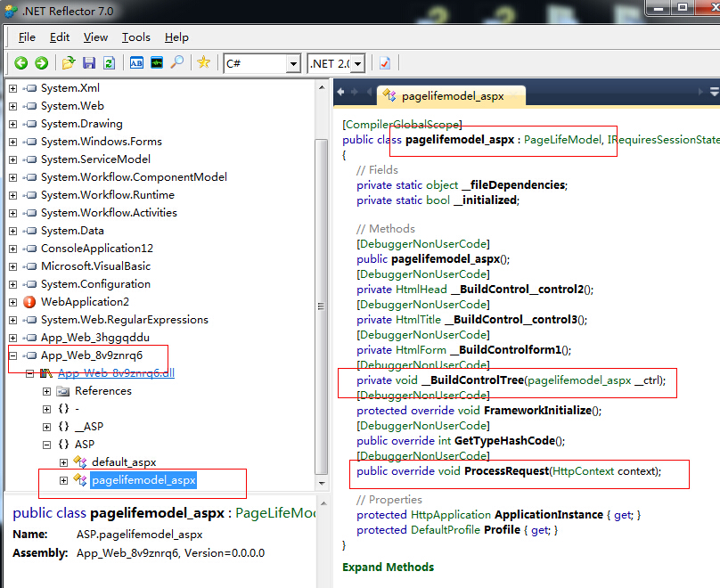
Task: Select System.Web.RegularExpressions in the tree
Action: pos(125,320)
